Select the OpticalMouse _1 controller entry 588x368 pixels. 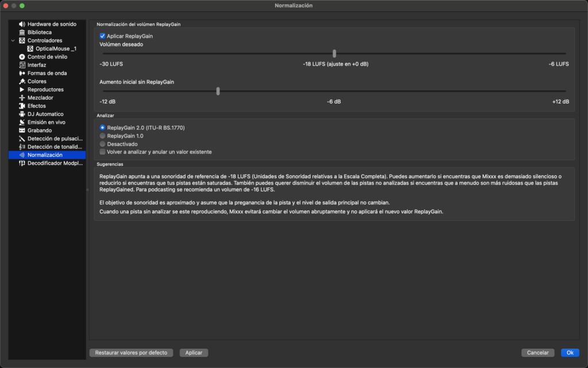56,49
